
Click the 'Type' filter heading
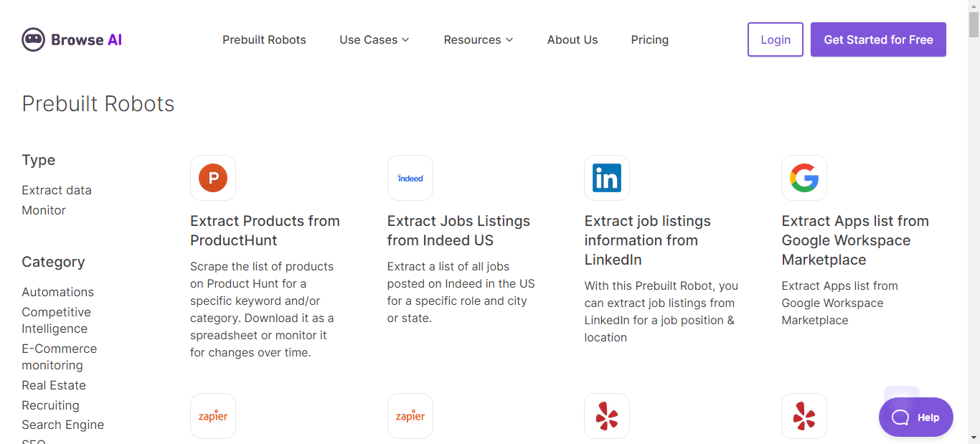[x=39, y=160]
